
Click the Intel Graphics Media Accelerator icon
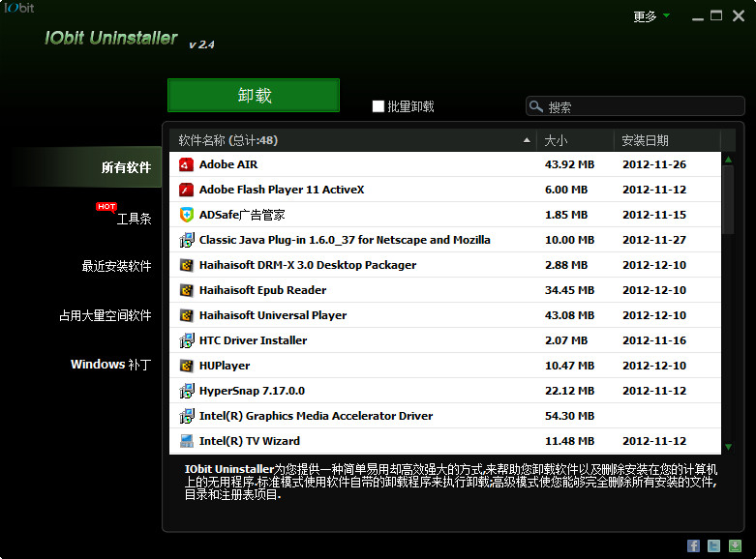186,416
